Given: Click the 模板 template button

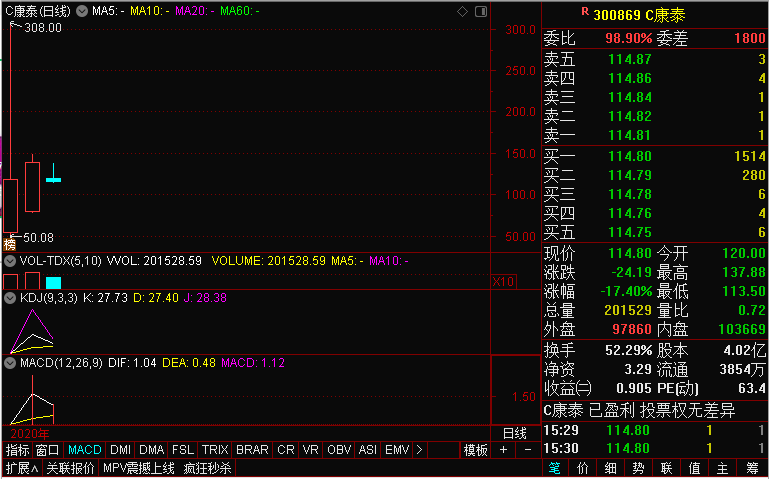Looking at the screenshot, I should [476, 450].
